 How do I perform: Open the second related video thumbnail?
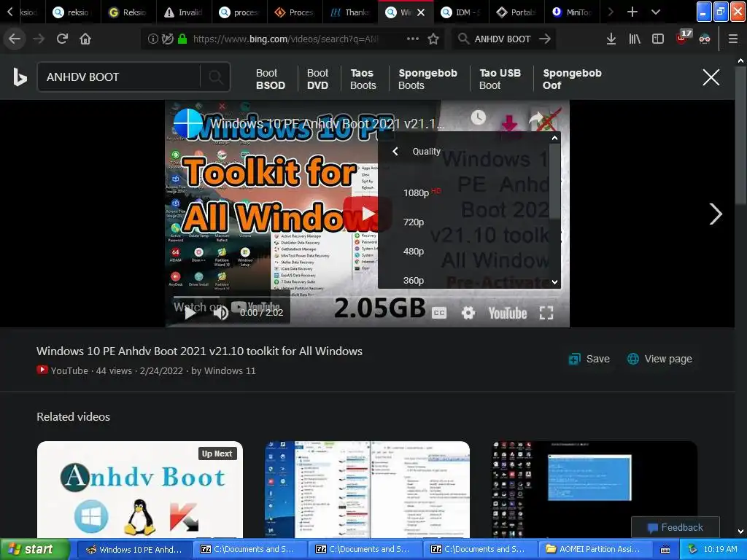(x=368, y=490)
